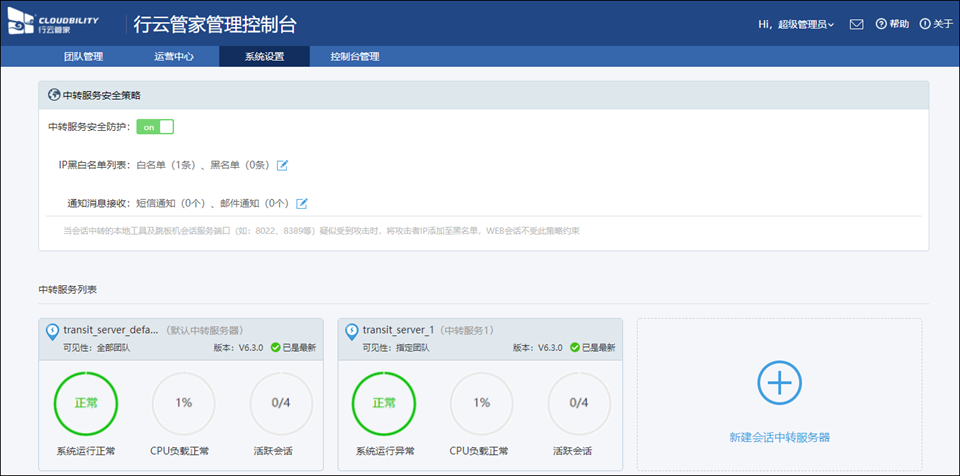Toggle the 中转服务安全防护 switch off
Screen dimensions: 960x476
(x=155, y=127)
